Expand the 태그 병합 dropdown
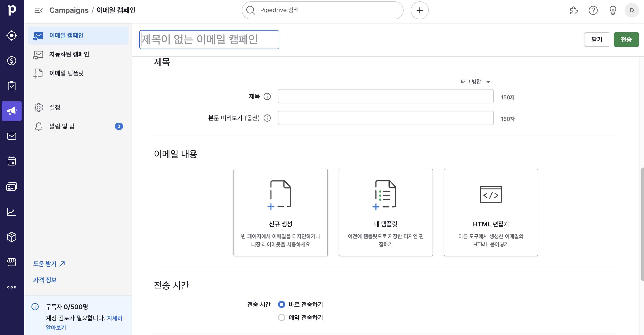The height and width of the screenshot is (335, 644). pos(475,82)
